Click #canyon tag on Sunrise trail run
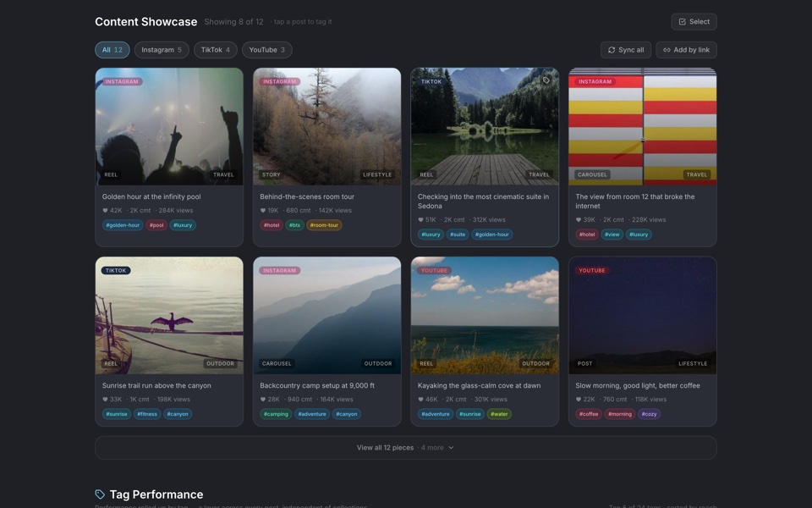The width and height of the screenshot is (812, 508). tap(178, 414)
